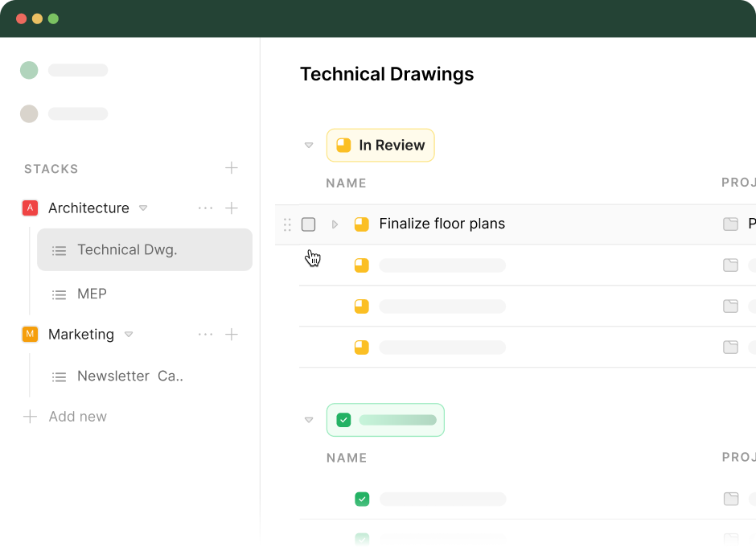Add a new stack with Stacks plus icon
The width and height of the screenshot is (756, 547).
click(x=232, y=168)
